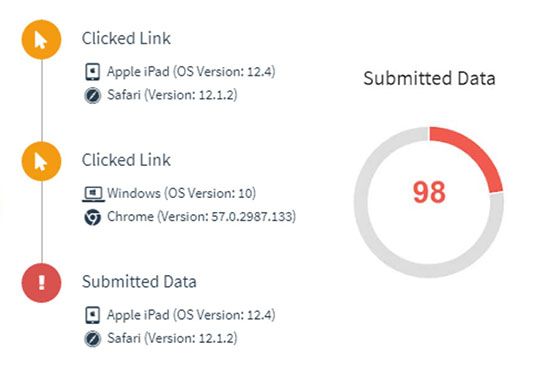550x367 pixels.
Task: Click the iPad device icon under Clicked Link
Action: [93, 72]
